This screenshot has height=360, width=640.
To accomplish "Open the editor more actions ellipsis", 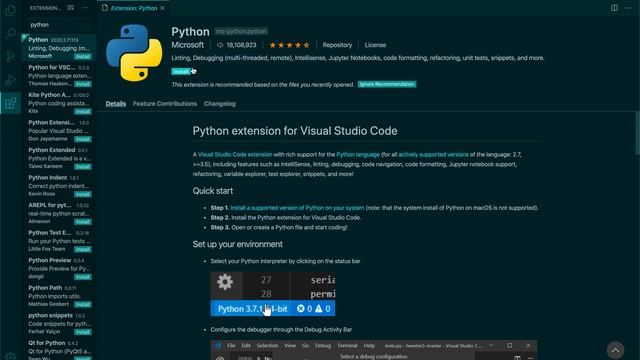I will pos(628,8).
